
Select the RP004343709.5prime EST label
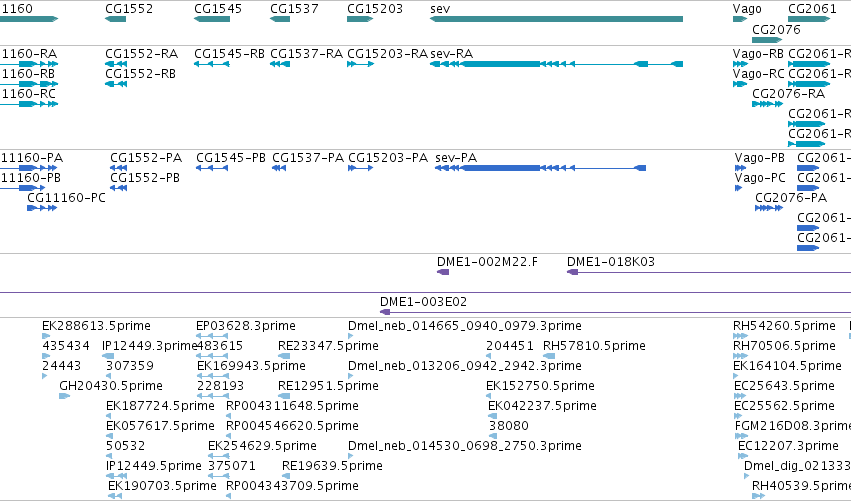pyautogui.click(x=293, y=487)
